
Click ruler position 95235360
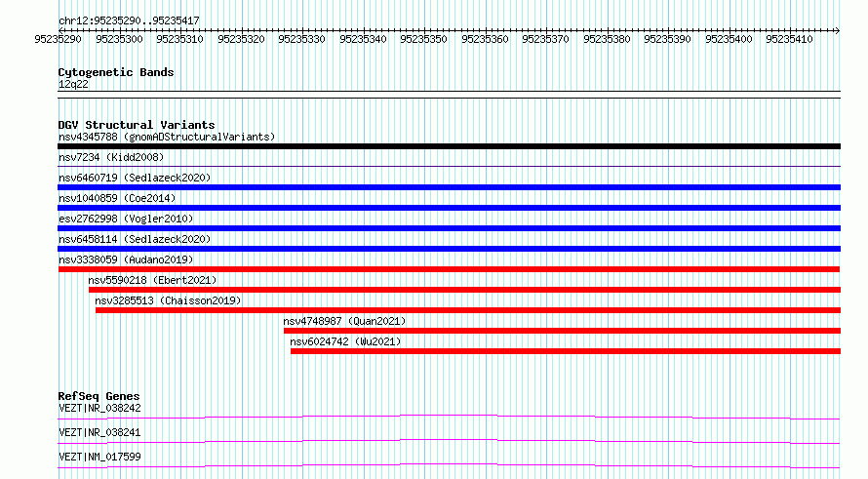pyautogui.click(x=485, y=39)
